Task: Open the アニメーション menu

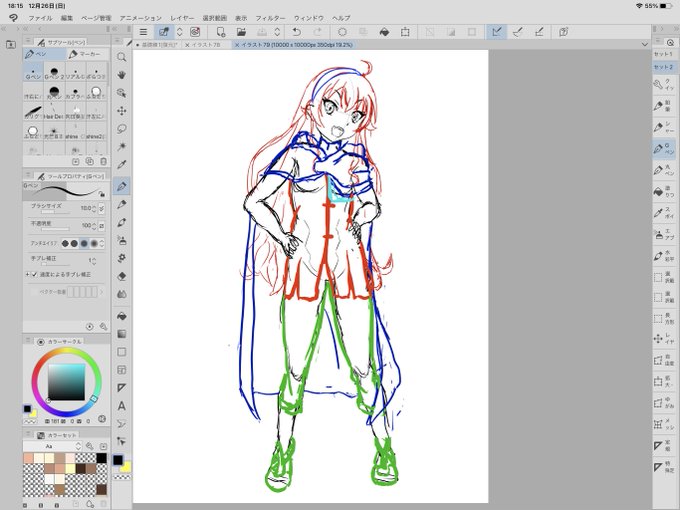Action: (x=141, y=18)
